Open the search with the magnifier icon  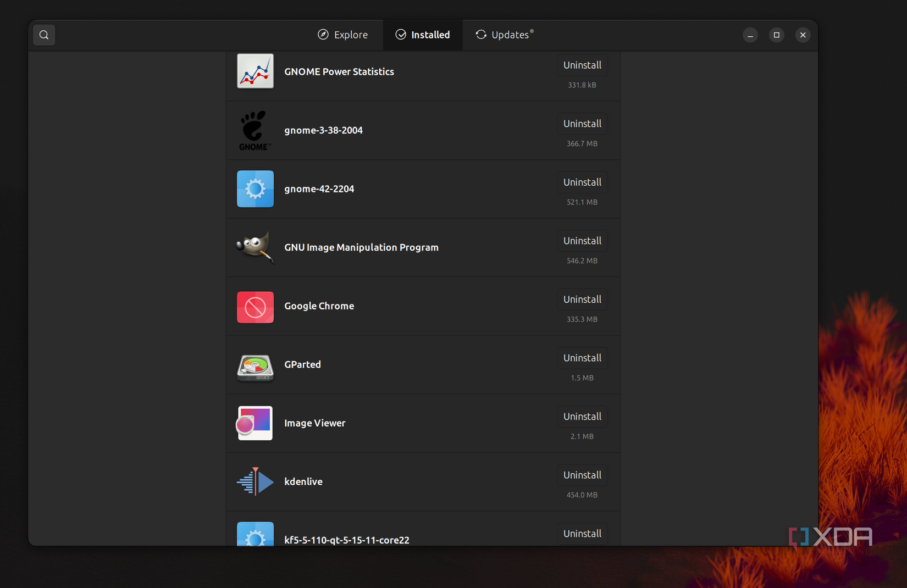[44, 35]
